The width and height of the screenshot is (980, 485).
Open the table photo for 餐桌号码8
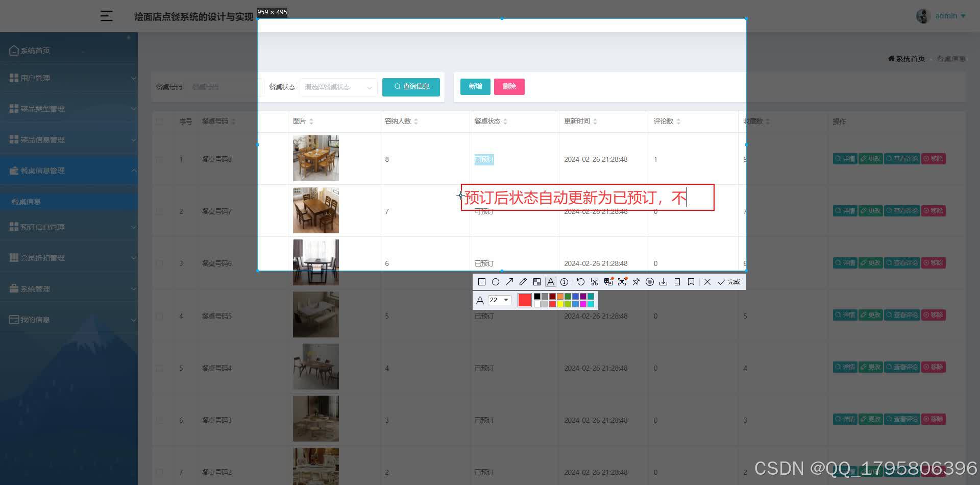click(315, 158)
